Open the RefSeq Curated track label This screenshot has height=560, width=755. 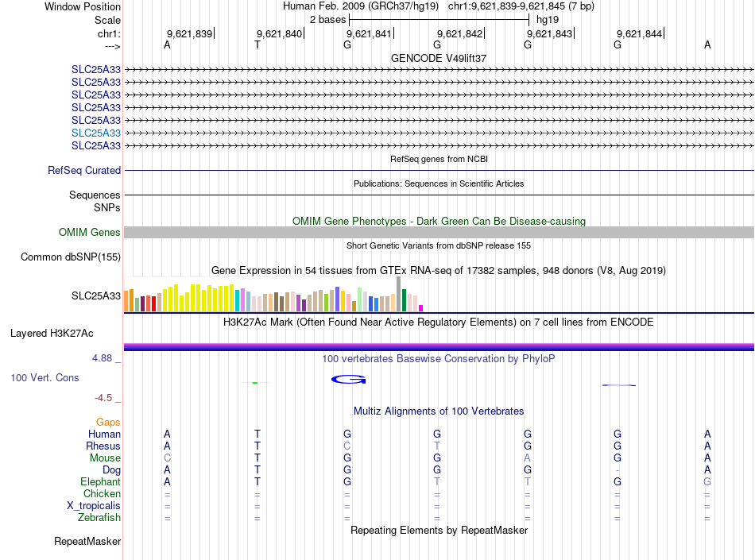[x=84, y=170]
